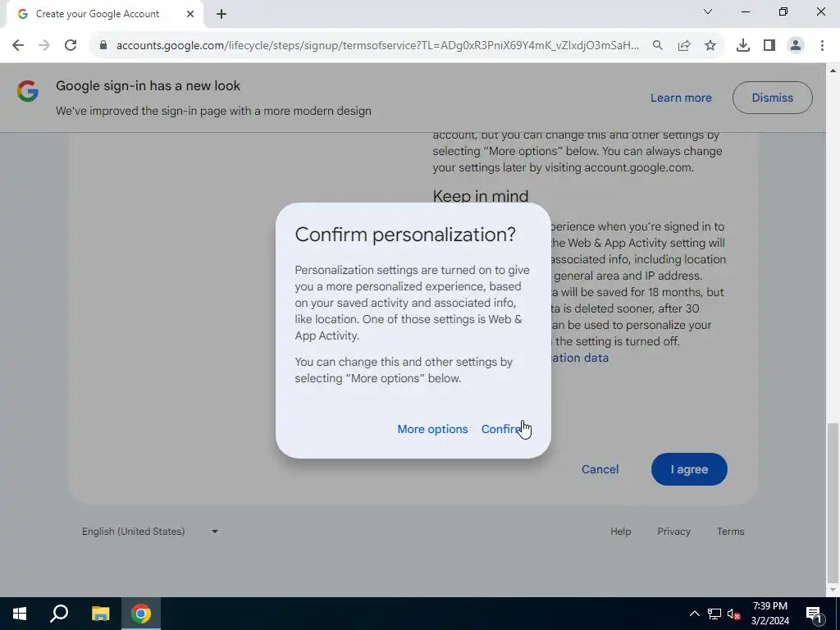Image resolution: width=840 pixels, height=630 pixels.
Task: Open the tab search chevron
Action: pos(708,11)
